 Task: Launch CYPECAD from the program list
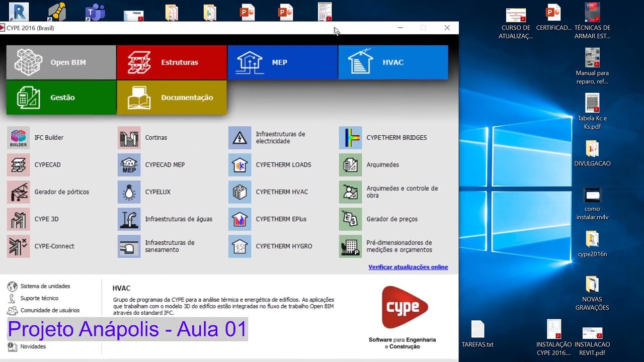(18, 165)
